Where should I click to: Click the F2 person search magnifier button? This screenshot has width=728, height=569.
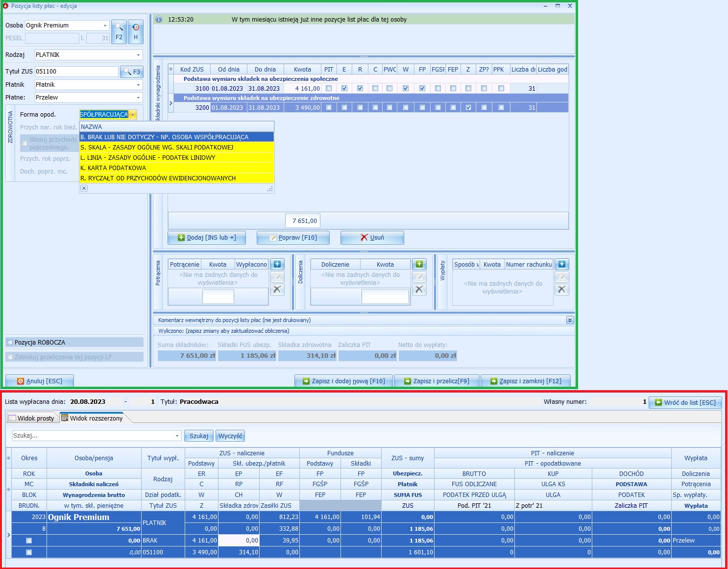click(119, 32)
